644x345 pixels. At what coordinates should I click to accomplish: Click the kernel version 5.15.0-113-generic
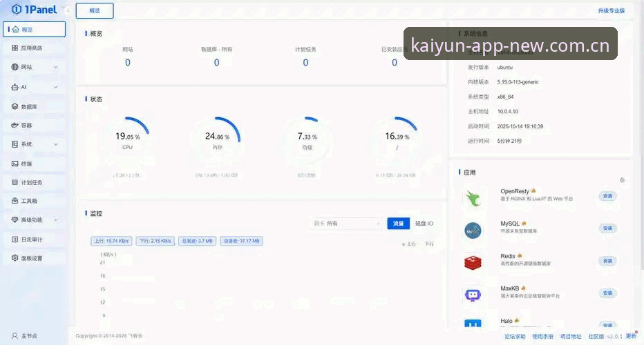(518, 82)
